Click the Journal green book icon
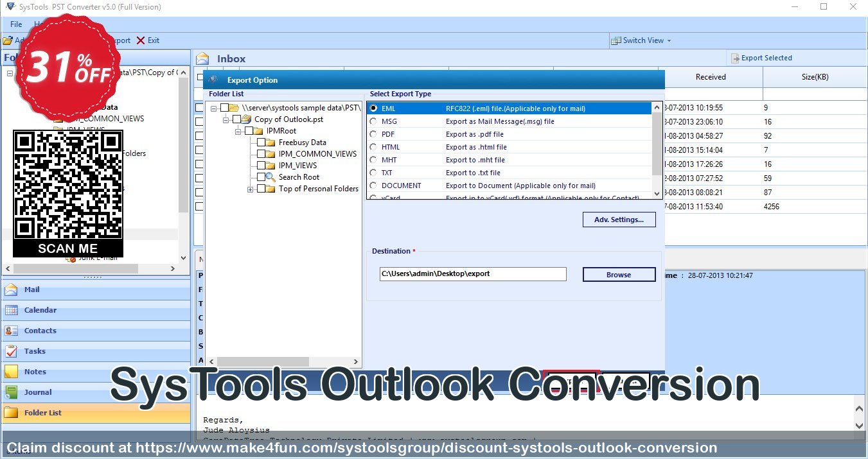This screenshot has height=459, width=868. click(11, 392)
